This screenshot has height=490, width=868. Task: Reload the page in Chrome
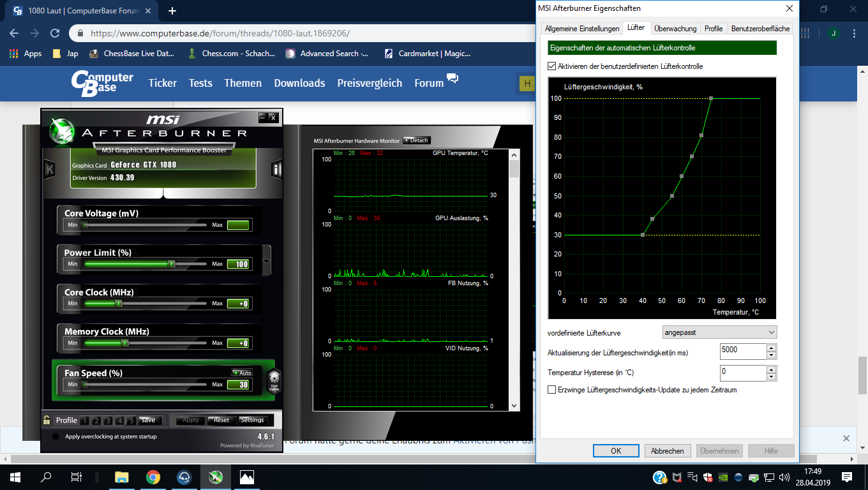click(x=55, y=33)
